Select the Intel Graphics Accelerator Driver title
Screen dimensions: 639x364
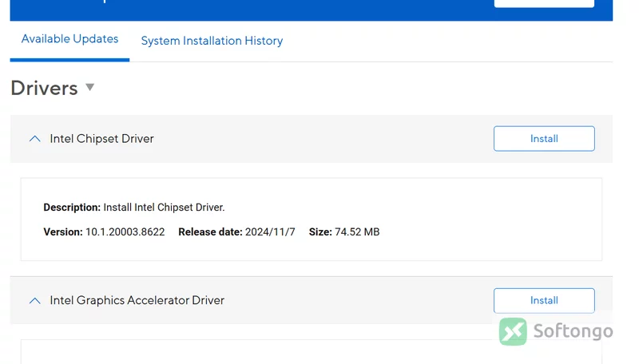pos(137,300)
